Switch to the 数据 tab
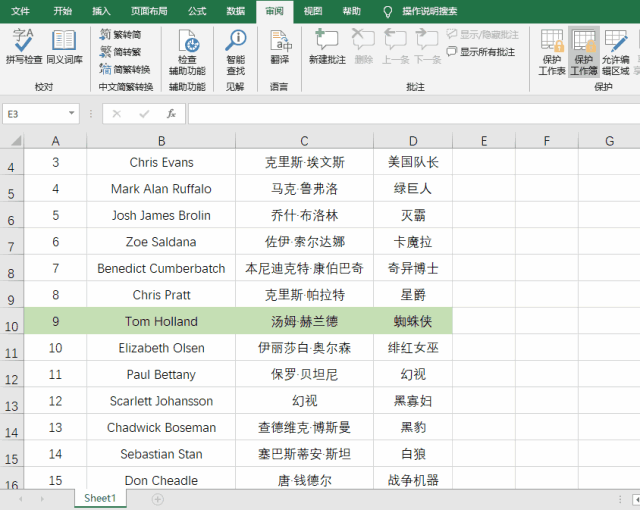 click(236, 11)
